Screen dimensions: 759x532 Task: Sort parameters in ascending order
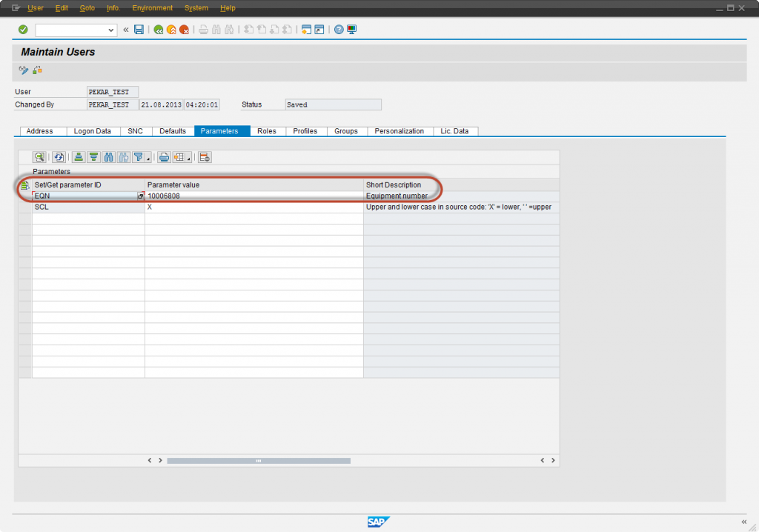tap(79, 157)
